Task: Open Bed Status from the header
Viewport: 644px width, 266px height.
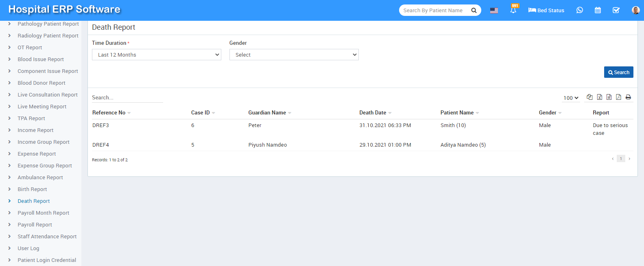Action: [546, 10]
